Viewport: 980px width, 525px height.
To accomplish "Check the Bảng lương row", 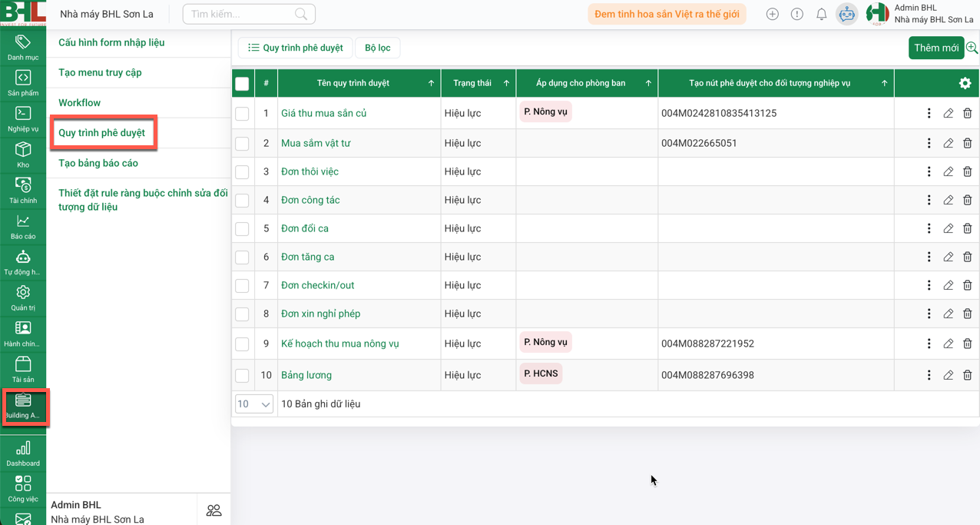I will pos(242,376).
